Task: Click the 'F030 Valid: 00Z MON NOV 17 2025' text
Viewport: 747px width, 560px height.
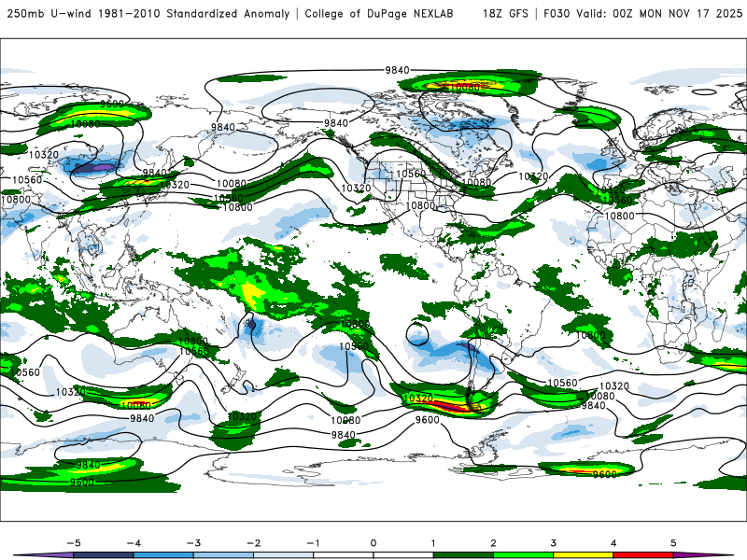Action: (x=643, y=13)
